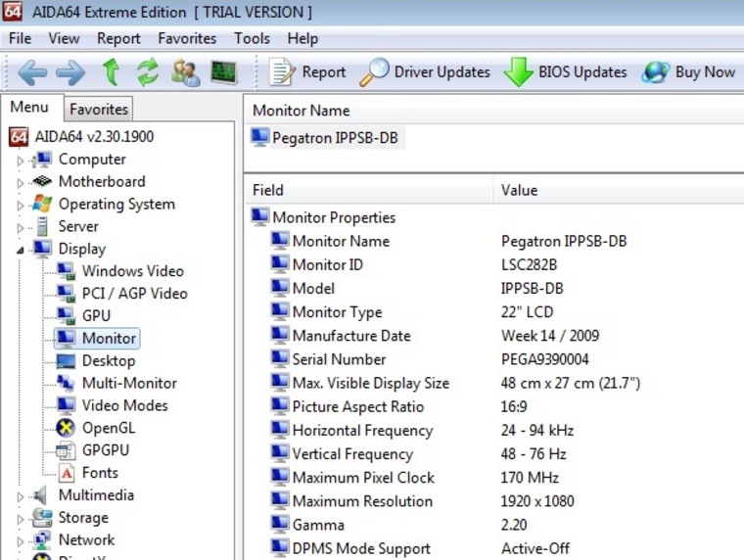The image size is (744, 560).
Task: Click the Buy Now button
Action: 688,72
